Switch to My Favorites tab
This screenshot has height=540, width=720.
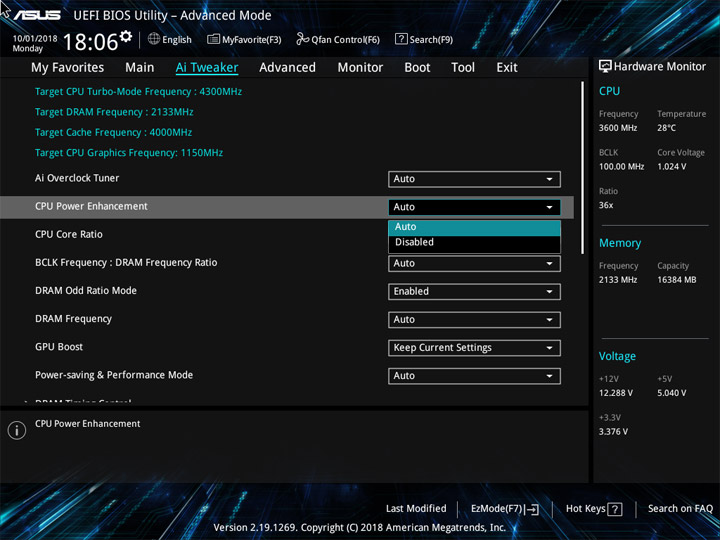click(68, 68)
